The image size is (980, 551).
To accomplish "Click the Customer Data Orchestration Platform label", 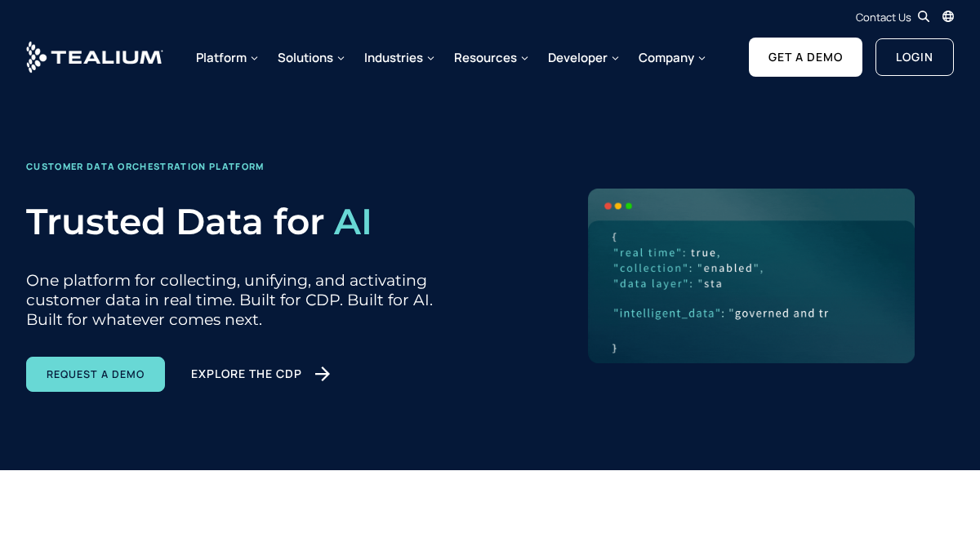I will pyautogui.click(x=145, y=167).
